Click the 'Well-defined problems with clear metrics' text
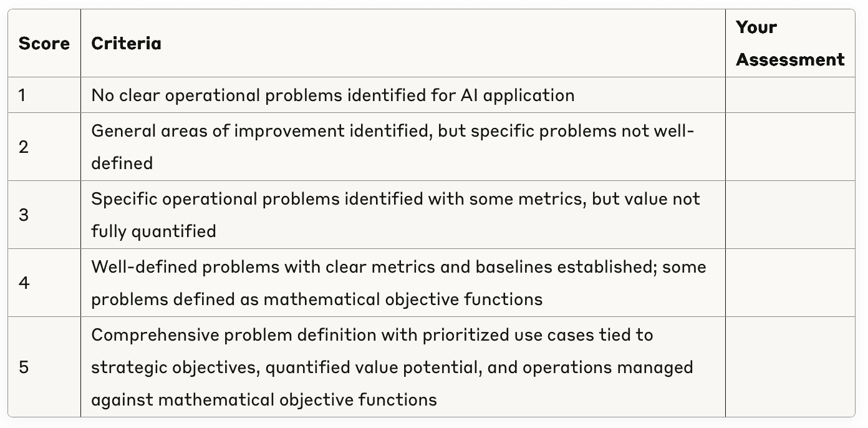 point(398,267)
